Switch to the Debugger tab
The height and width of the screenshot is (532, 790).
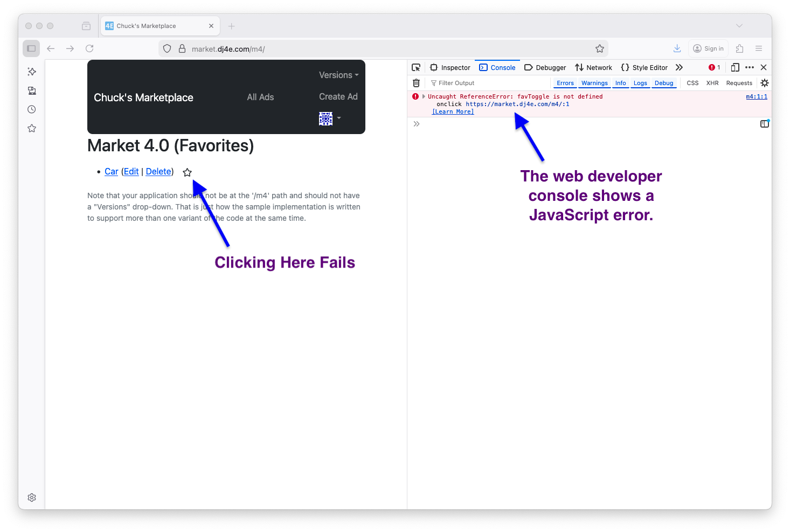(x=545, y=67)
